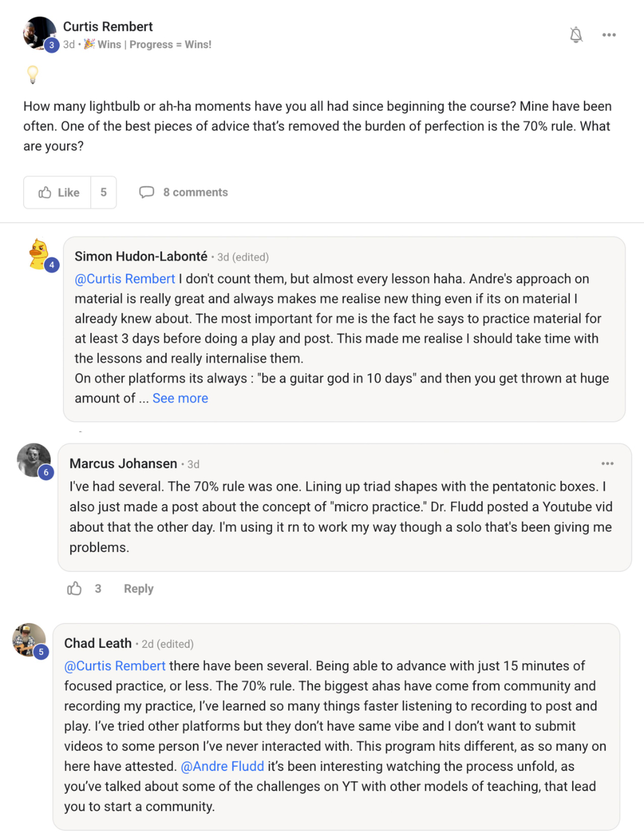
Task: Click the @Andre Fludd mention
Action: click(x=222, y=766)
